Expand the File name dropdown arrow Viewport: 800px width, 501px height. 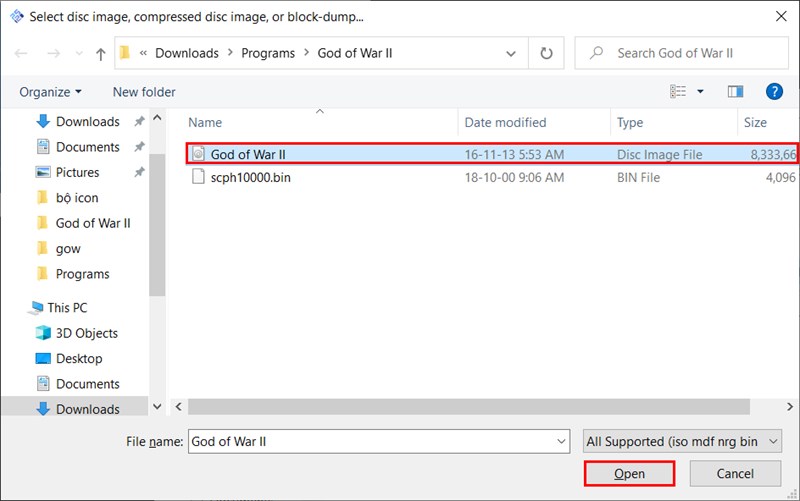[x=562, y=441]
